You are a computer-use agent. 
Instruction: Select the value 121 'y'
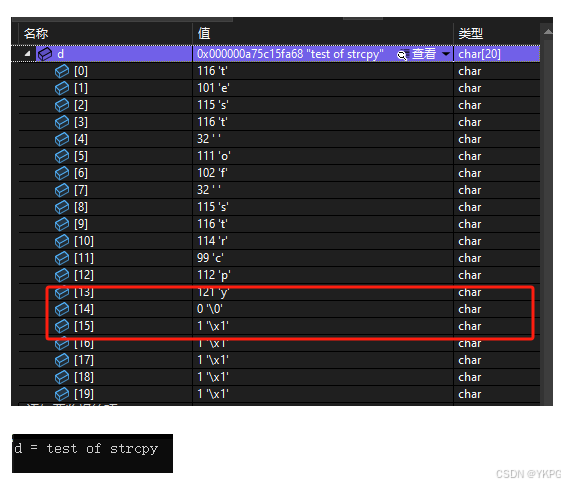click(213, 292)
